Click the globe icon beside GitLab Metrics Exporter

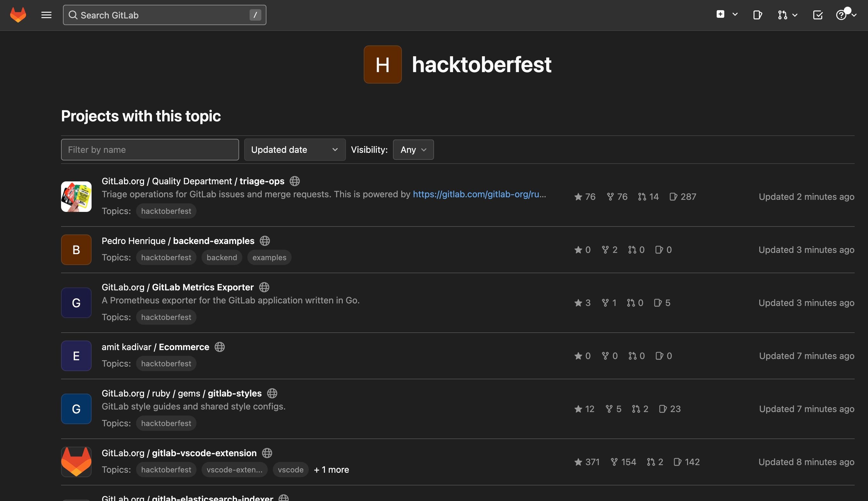(264, 287)
